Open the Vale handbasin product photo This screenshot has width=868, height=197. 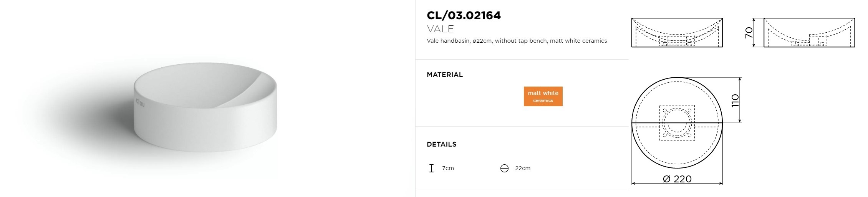pos(205,108)
